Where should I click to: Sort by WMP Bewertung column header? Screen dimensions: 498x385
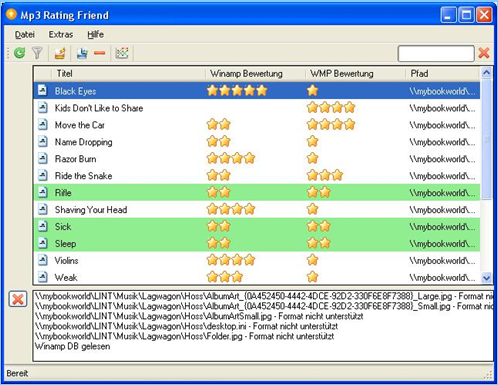(355, 73)
